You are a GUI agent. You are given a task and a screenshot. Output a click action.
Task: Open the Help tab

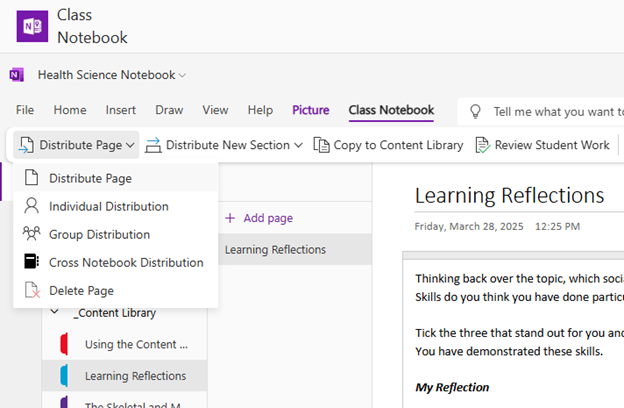(x=260, y=110)
